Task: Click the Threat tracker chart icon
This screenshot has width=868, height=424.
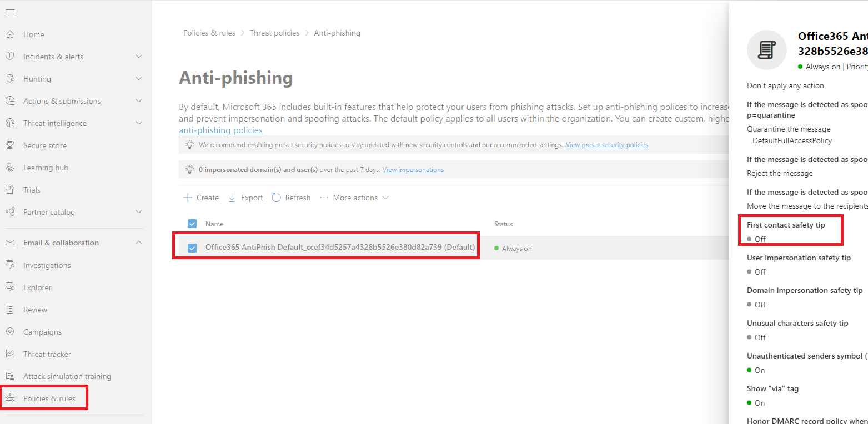Action: [x=10, y=354]
